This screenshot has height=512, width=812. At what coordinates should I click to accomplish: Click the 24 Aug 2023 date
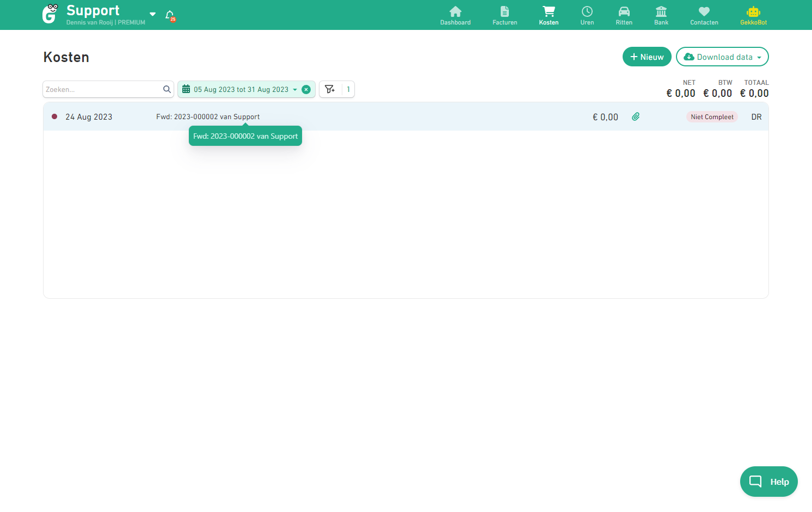tap(89, 117)
